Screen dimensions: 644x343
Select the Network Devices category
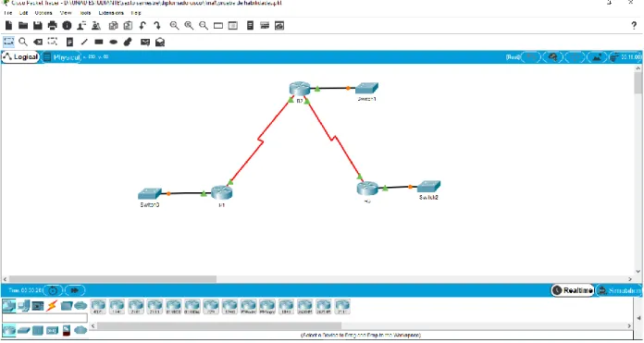pos(8,306)
